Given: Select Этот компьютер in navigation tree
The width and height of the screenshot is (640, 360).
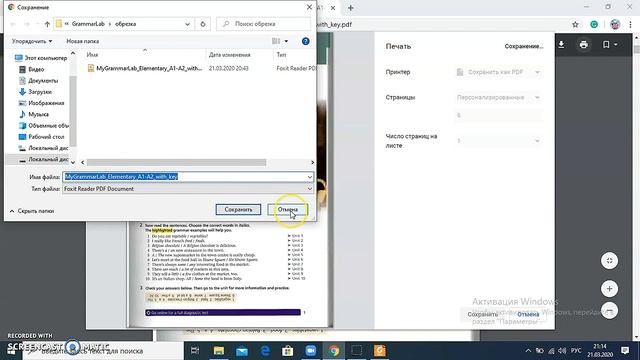Looking at the screenshot, I should pos(41,58).
